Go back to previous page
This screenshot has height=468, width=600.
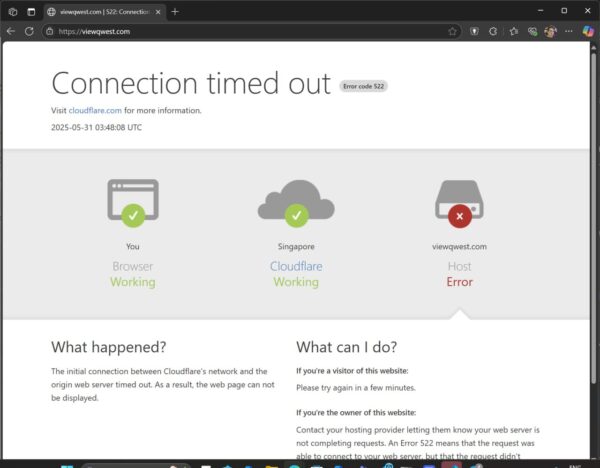[x=11, y=31]
